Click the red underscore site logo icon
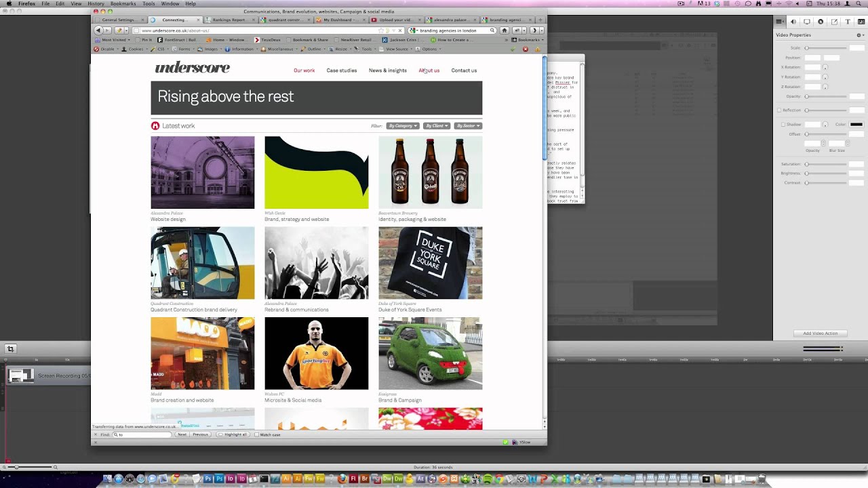 coord(155,125)
